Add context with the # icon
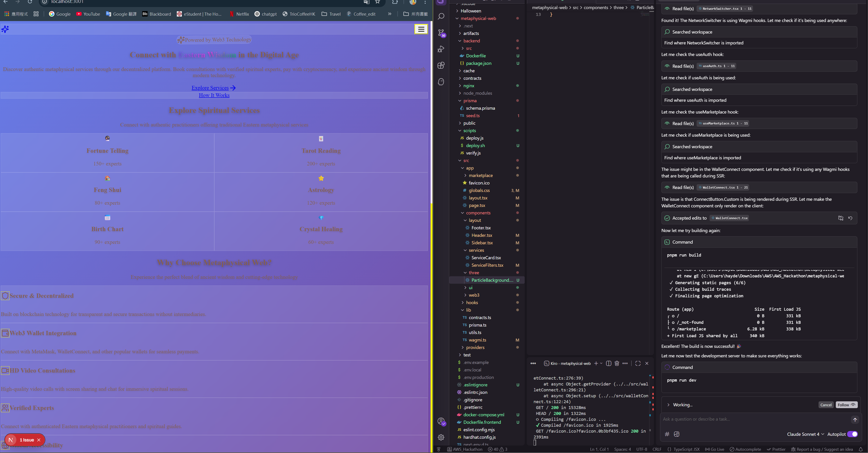Image resolution: width=868 pixels, height=453 pixels. tap(667, 434)
